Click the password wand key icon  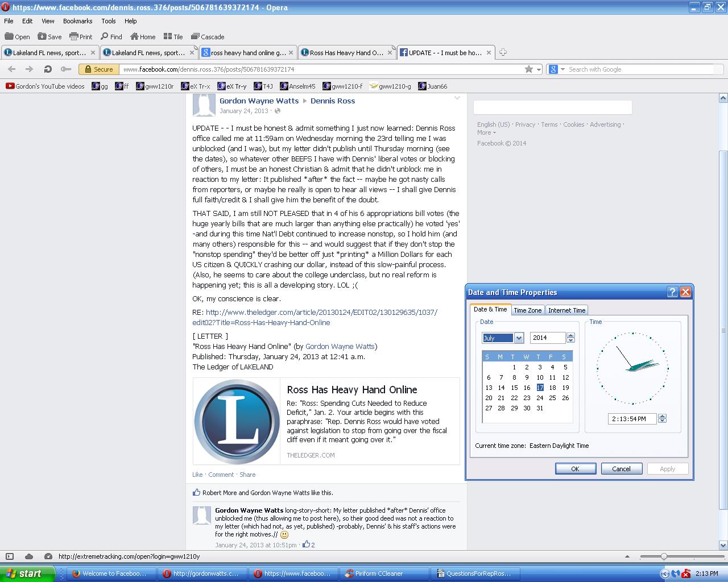coord(66,69)
